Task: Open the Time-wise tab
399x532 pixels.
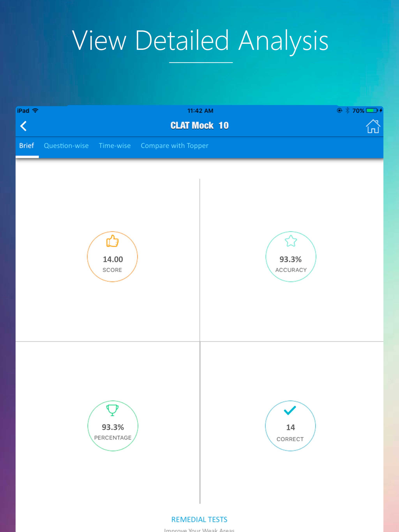Action: (115, 145)
